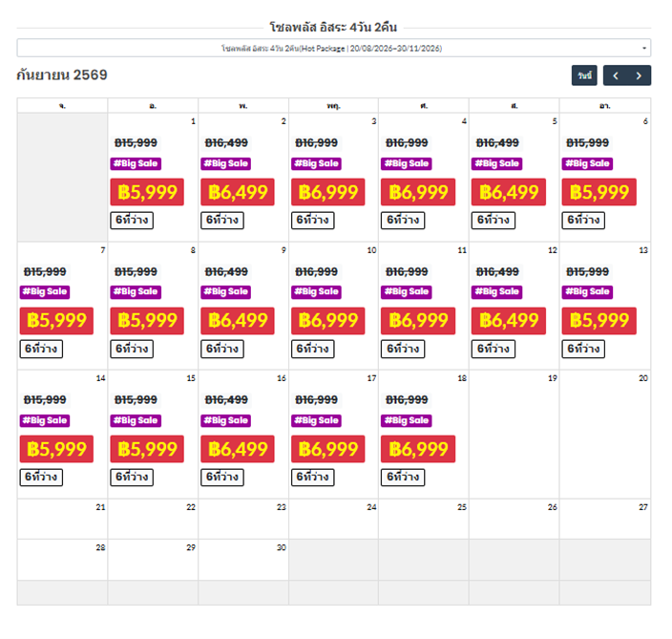Select the ฿5,999 price on September 7
This screenshot has width=672, height=639.
click(57, 321)
